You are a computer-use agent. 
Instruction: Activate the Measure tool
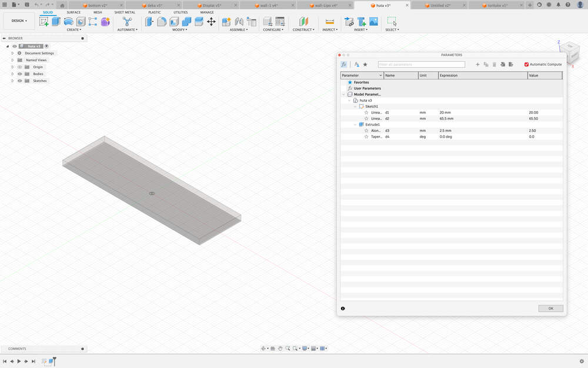(330, 21)
